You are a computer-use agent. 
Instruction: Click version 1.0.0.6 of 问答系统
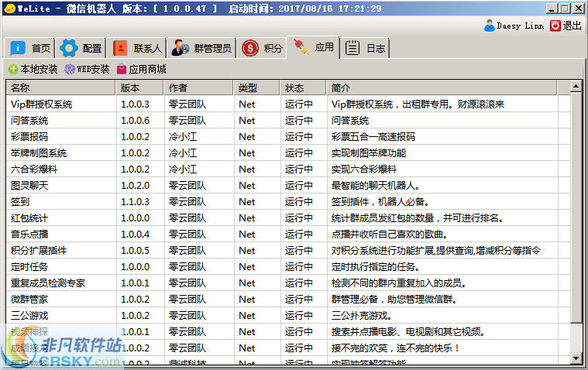[135, 121]
